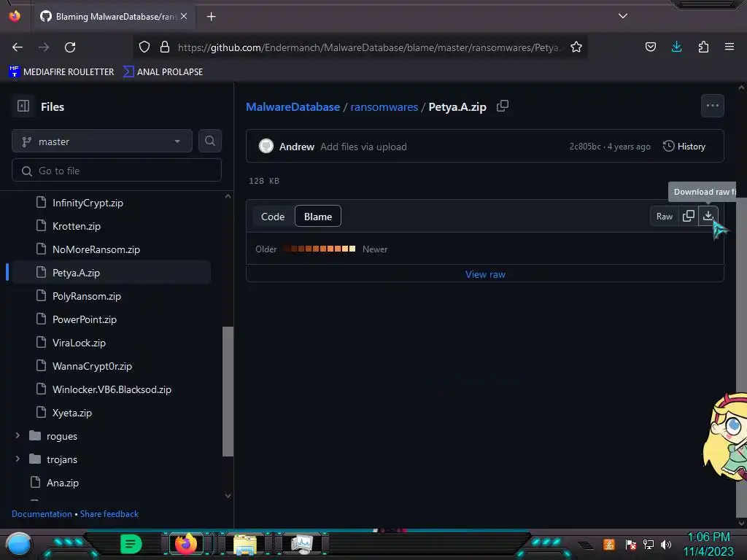Select Winlocker.VB6.Blacksod.zip in file tree
Viewport: 747px width, 560px height.
111,389
